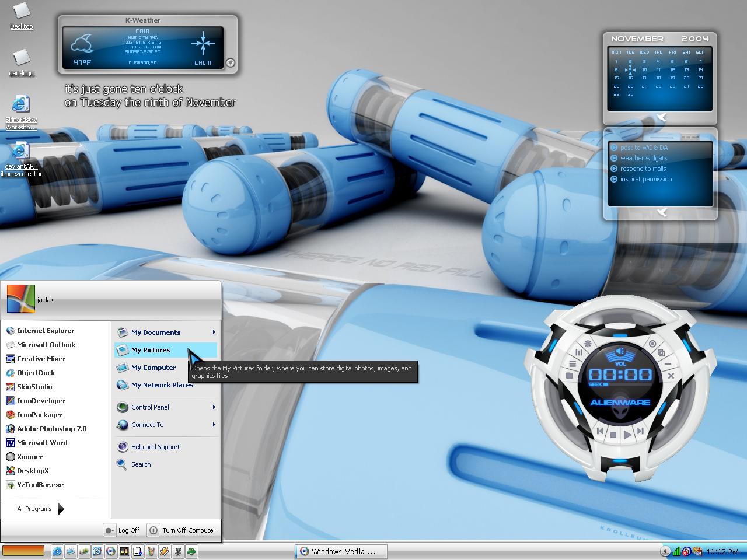Image resolution: width=747 pixels, height=560 pixels.
Task: Open the All Programs list
Action: click(x=40, y=509)
